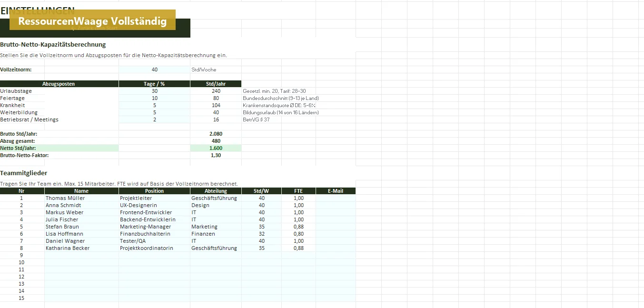
Task: Click the empty name cell in row 9
Action: pos(81,255)
